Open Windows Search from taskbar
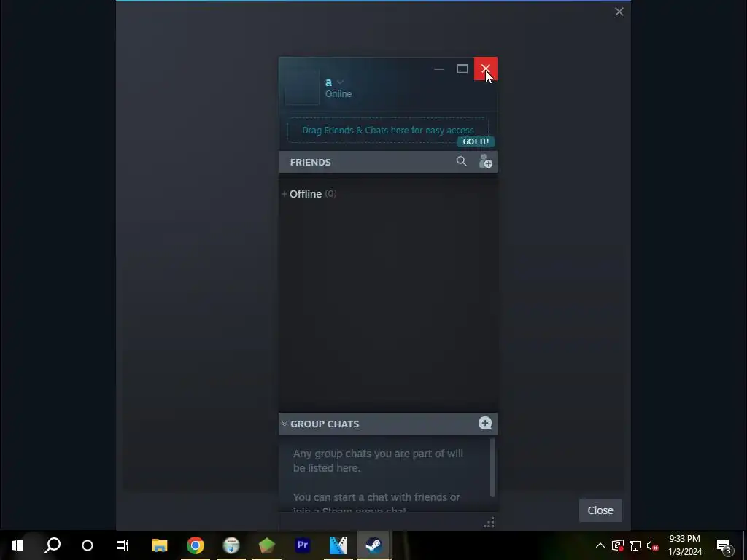747x560 pixels. pos(53,545)
